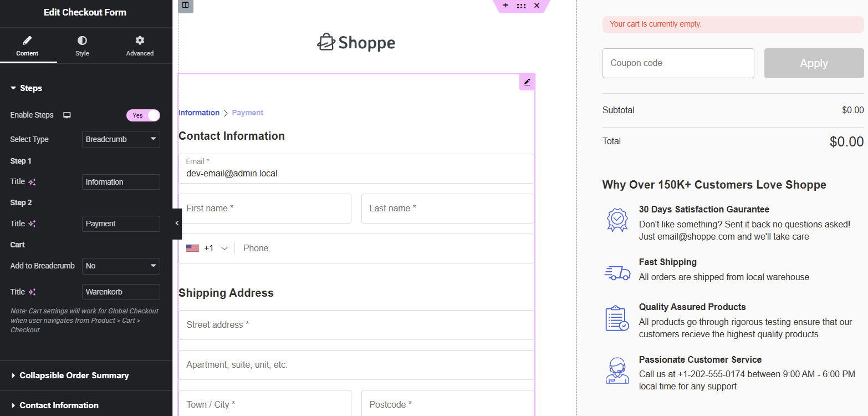This screenshot has height=416, width=868.
Task: Switch to the Style tab
Action: (82, 46)
